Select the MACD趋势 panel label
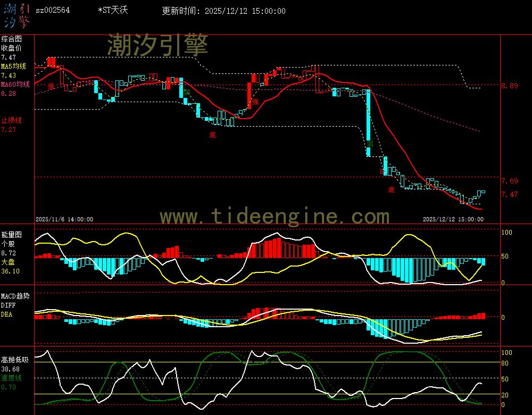This screenshot has width=532, height=415. tap(15, 296)
